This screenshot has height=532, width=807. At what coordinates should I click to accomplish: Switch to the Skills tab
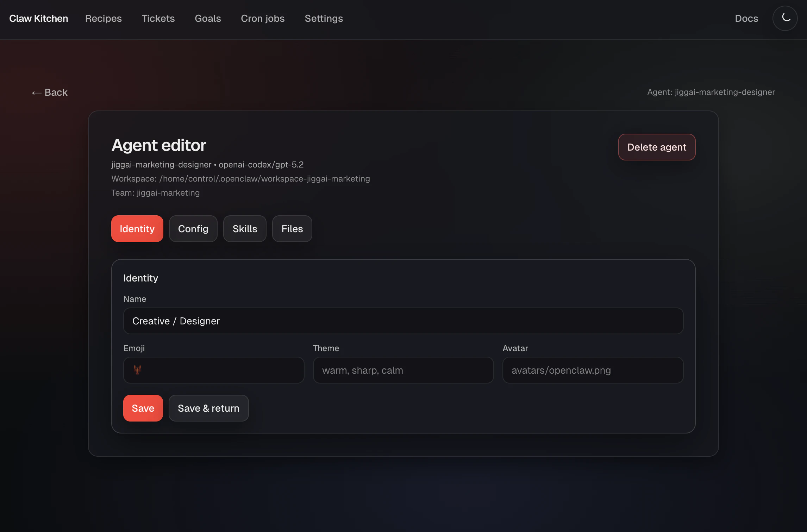coord(245,229)
